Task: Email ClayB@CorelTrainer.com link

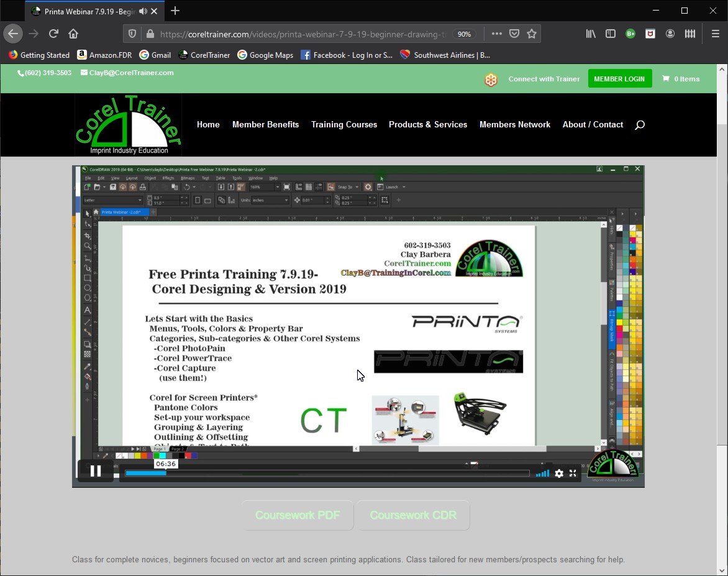Action: pyautogui.click(x=127, y=73)
